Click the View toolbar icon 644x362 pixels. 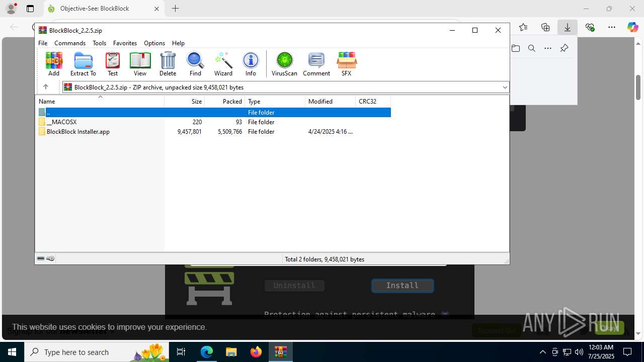[140, 64]
